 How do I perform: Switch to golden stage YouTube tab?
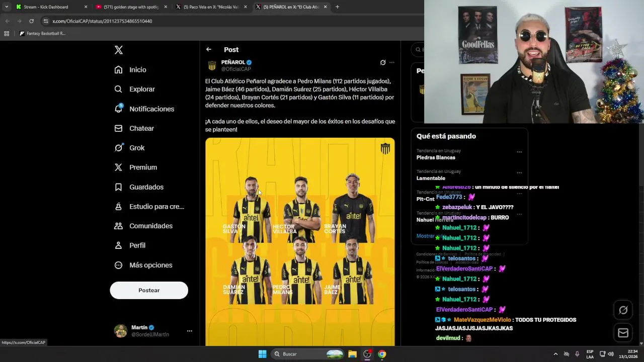[131, 7]
